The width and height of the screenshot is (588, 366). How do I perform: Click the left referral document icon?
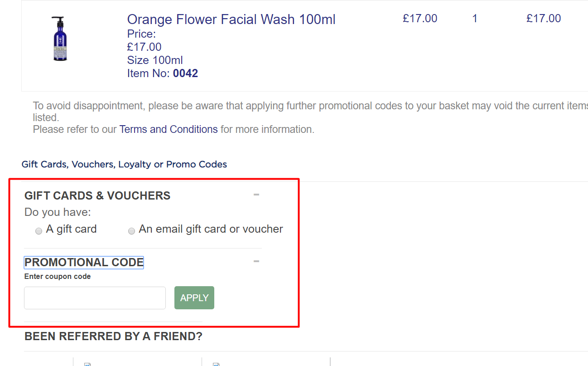[x=87, y=364]
